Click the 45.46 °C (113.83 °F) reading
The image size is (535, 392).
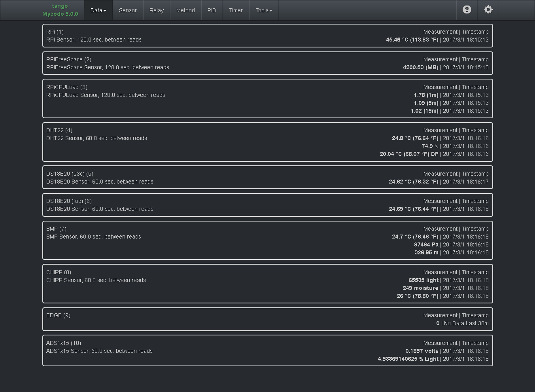412,40
